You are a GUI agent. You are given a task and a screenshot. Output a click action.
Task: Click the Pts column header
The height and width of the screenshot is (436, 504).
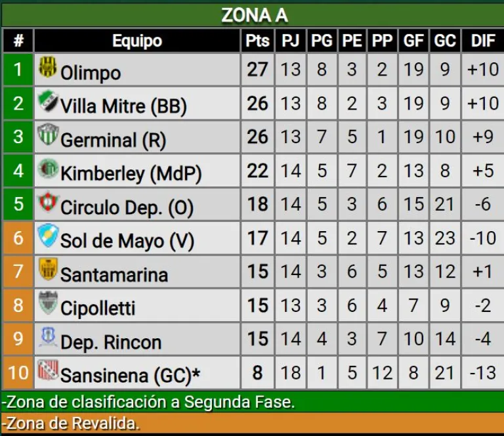[x=257, y=41]
